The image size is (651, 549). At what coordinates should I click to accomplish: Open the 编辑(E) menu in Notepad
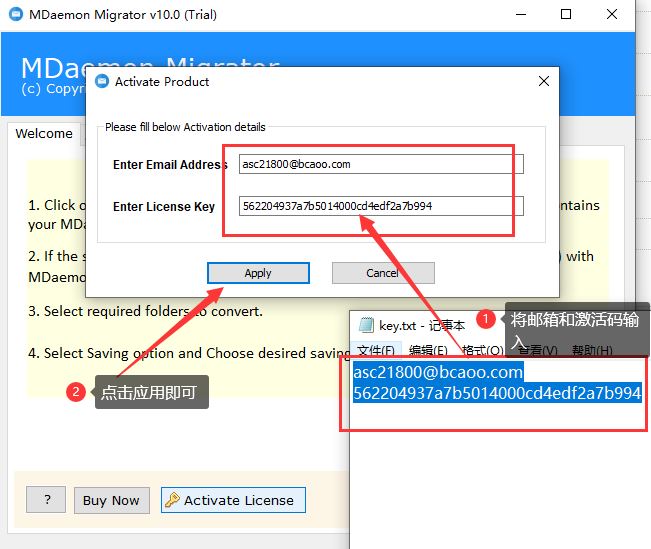tap(428, 351)
